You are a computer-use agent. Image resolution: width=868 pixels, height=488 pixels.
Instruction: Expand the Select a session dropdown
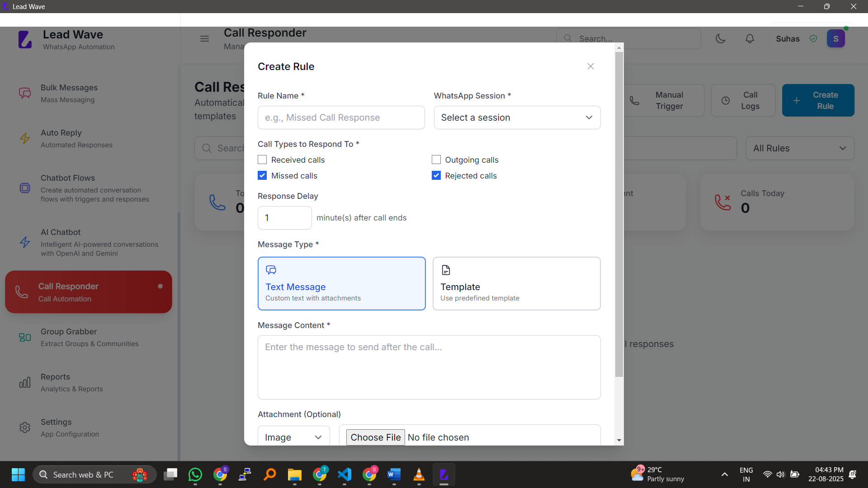pos(517,117)
